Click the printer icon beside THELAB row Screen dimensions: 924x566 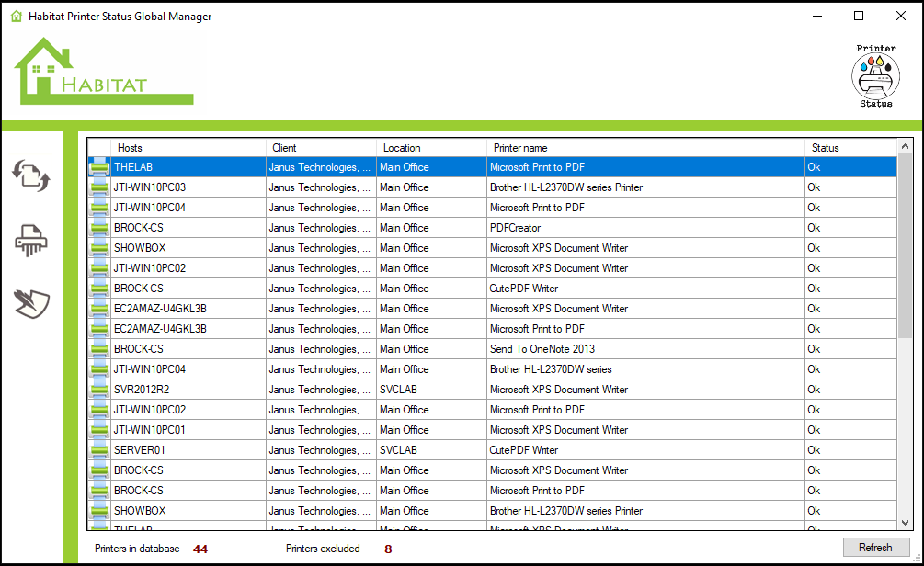pyautogui.click(x=98, y=167)
